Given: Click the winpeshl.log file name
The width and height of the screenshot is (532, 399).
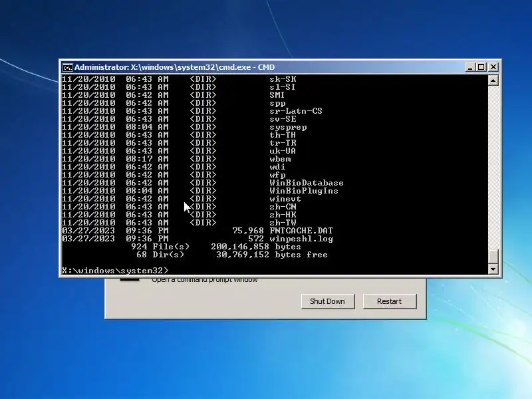Looking at the screenshot, I should pyautogui.click(x=301, y=239).
